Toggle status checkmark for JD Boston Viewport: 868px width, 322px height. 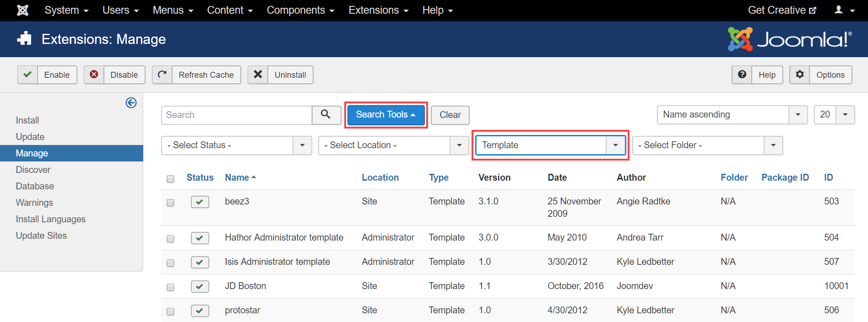point(200,286)
